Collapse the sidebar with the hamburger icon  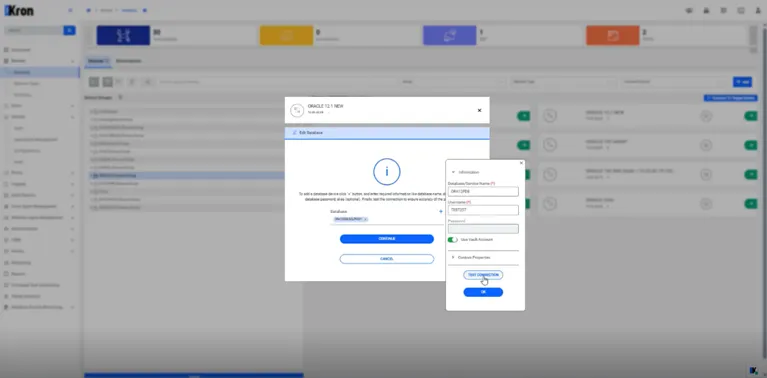coord(70,10)
